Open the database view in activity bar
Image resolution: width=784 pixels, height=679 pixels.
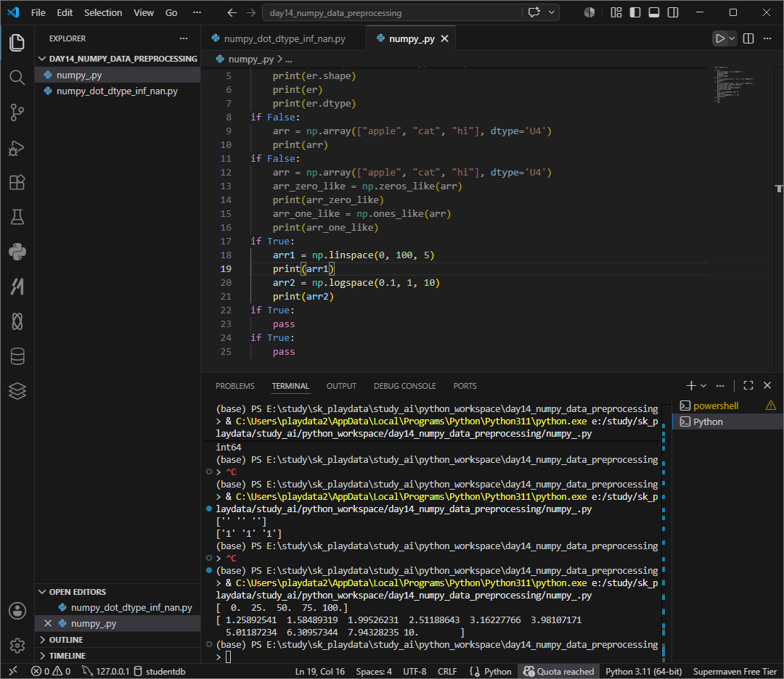click(17, 356)
